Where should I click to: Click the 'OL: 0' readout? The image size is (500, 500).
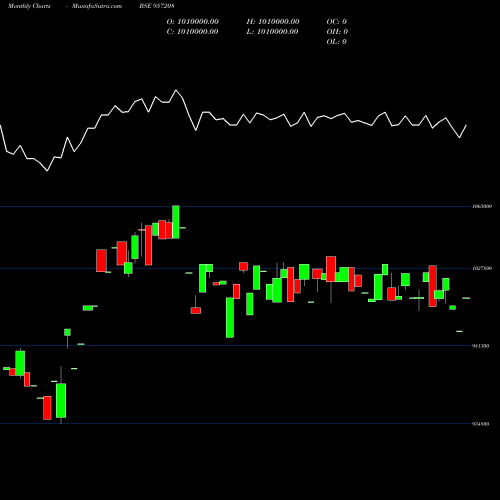[337, 42]
